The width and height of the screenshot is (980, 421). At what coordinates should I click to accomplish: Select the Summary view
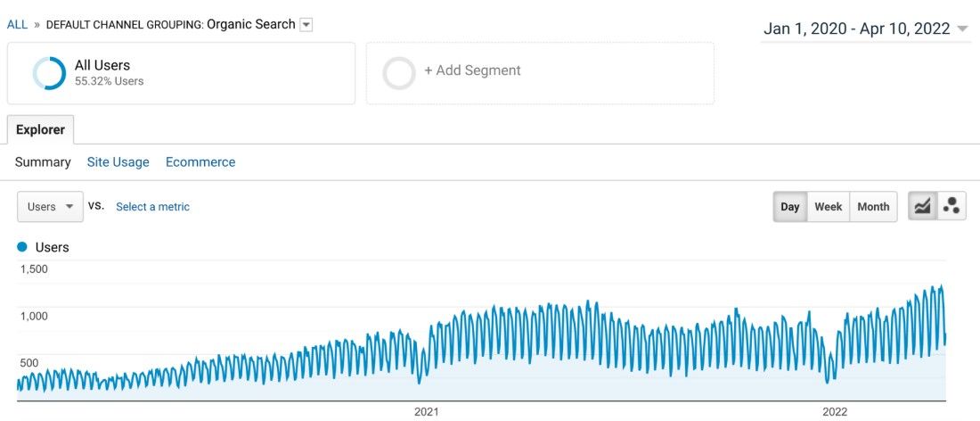pos(43,162)
